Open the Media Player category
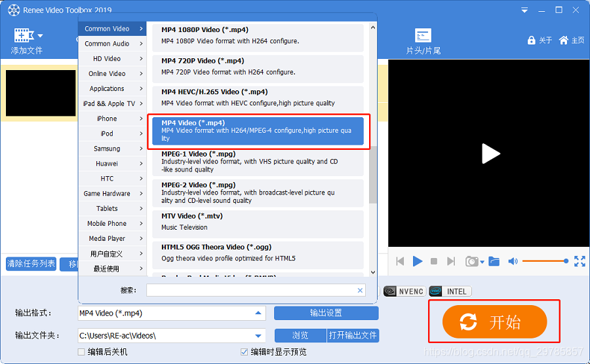Screen dimensions: 590x364 113,238
